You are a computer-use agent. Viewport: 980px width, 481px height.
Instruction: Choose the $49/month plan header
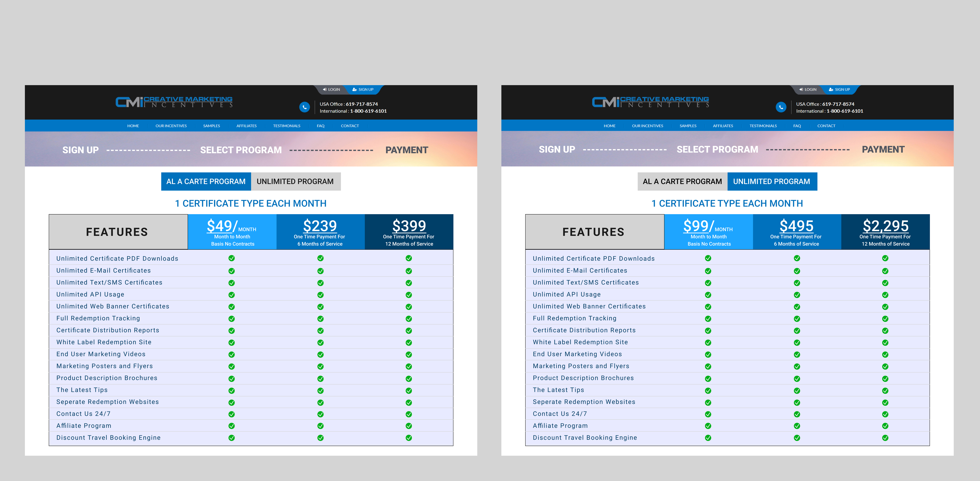[232, 232]
